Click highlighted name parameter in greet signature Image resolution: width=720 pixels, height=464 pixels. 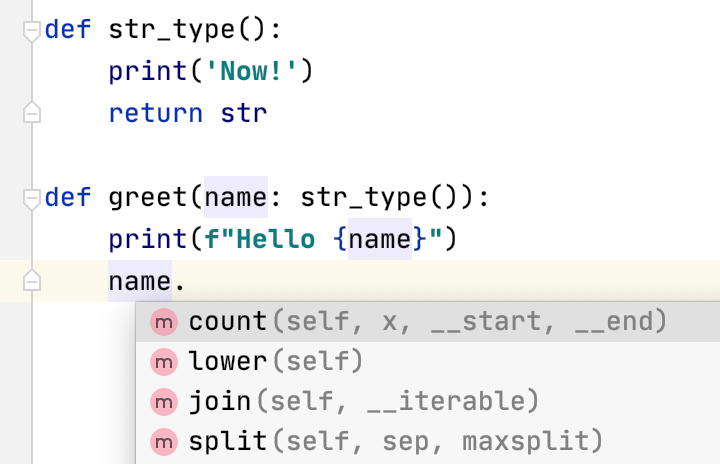click(236, 197)
